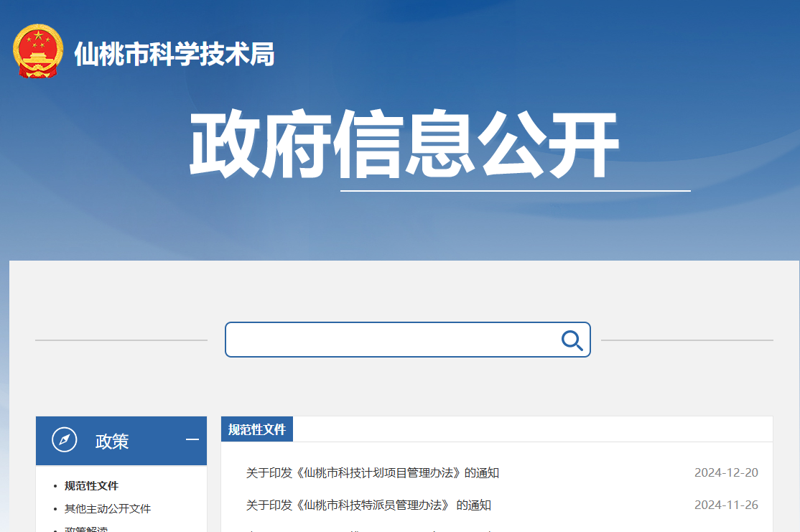Open the 仙桃市科学技术局 site title
800x532 pixels.
175,54
